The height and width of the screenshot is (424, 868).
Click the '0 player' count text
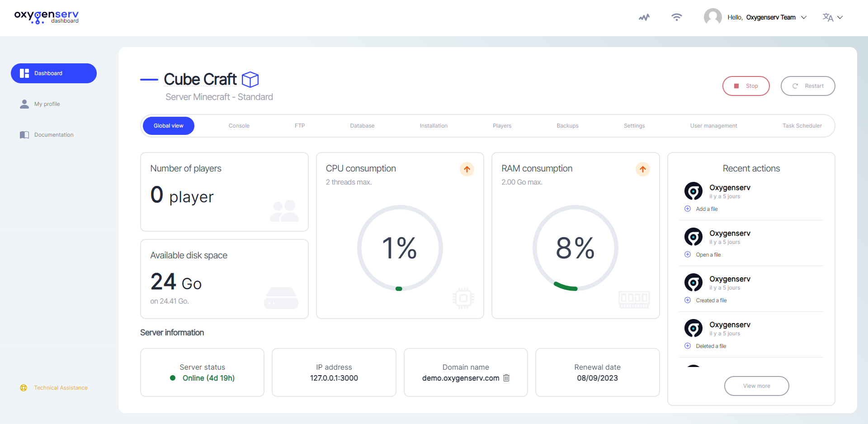(182, 195)
